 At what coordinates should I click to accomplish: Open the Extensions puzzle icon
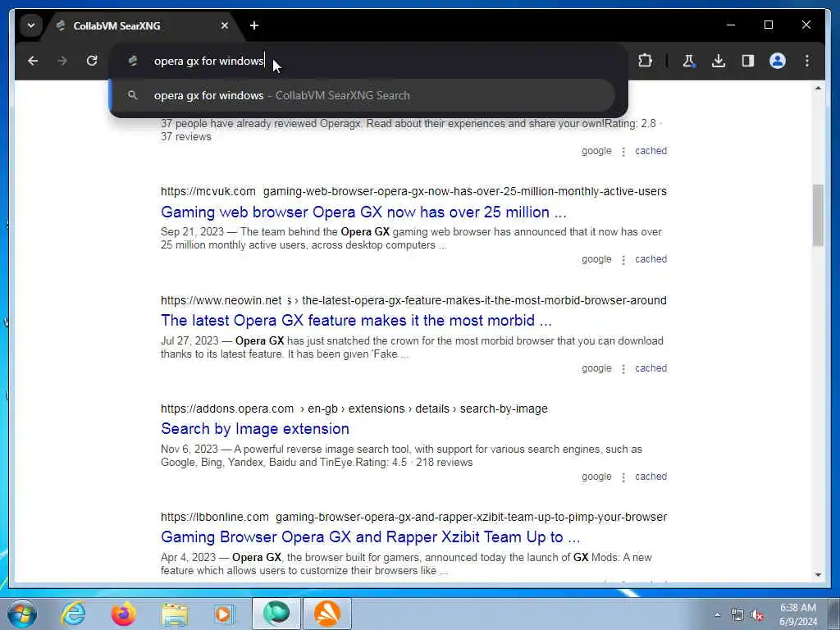[x=645, y=61]
